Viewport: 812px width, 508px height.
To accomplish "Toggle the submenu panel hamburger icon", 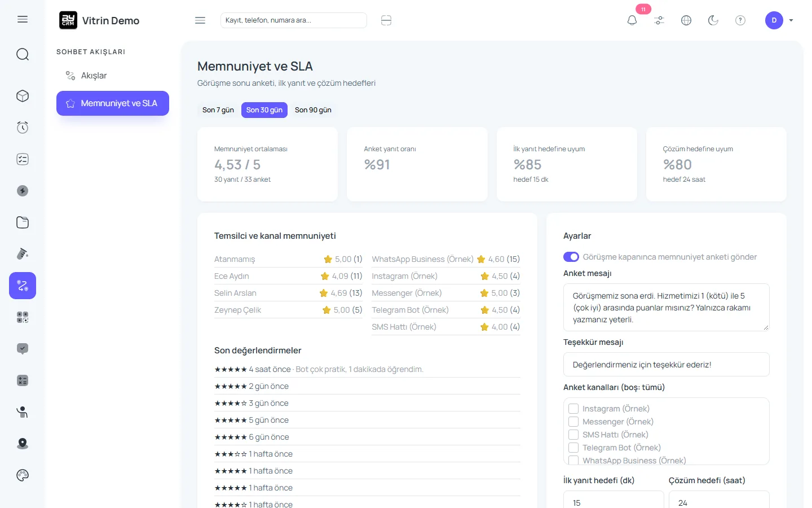I will (x=200, y=20).
